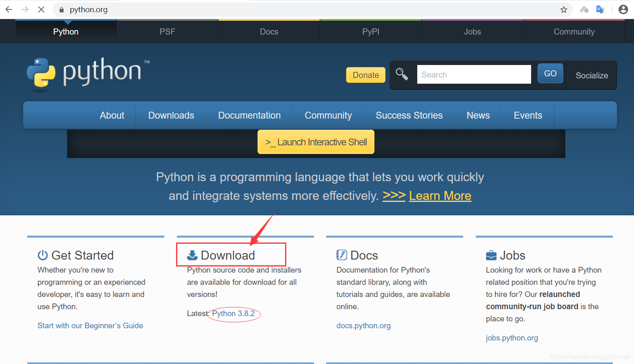The height and width of the screenshot is (364, 634).
Task: Open the Download heading link
Action: point(228,255)
